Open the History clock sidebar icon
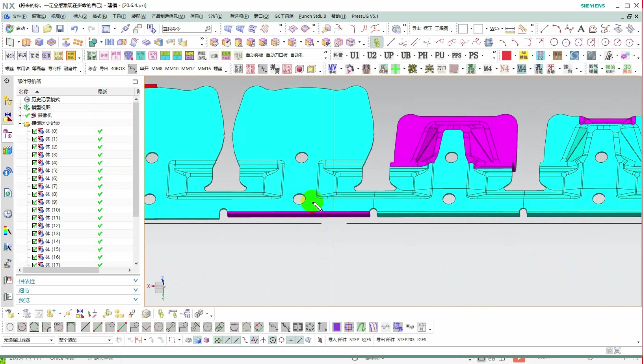Image resolution: width=643 pixels, height=364 pixels. pyautogui.click(x=7, y=214)
